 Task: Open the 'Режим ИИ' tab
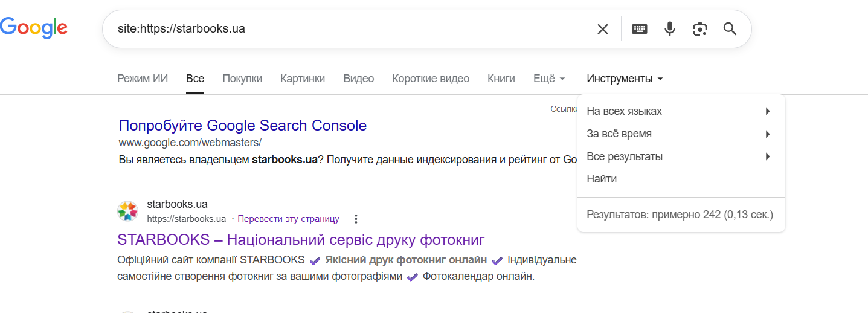click(143, 79)
